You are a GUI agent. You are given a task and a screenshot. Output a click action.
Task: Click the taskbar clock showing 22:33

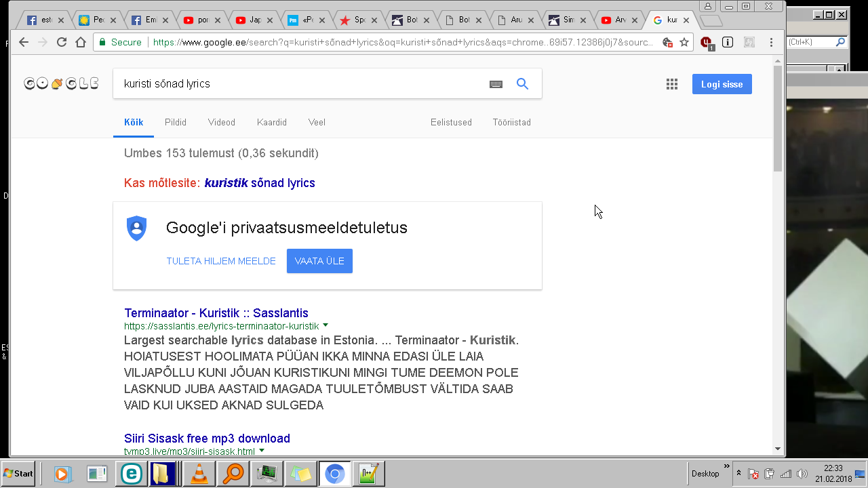(x=833, y=473)
